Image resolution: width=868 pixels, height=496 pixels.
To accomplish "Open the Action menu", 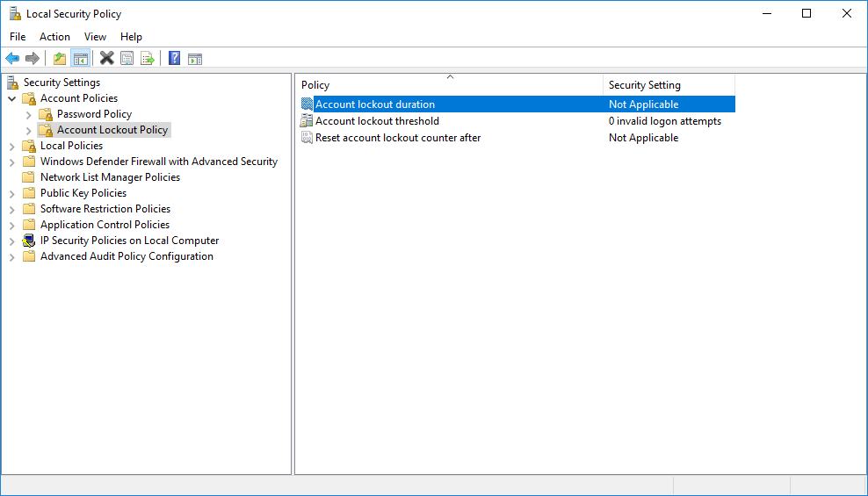I will (54, 37).
